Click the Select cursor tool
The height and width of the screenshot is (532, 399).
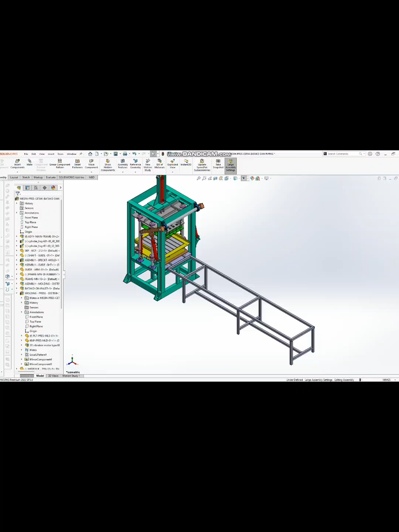pyautogui.click(x=153, y=154)
